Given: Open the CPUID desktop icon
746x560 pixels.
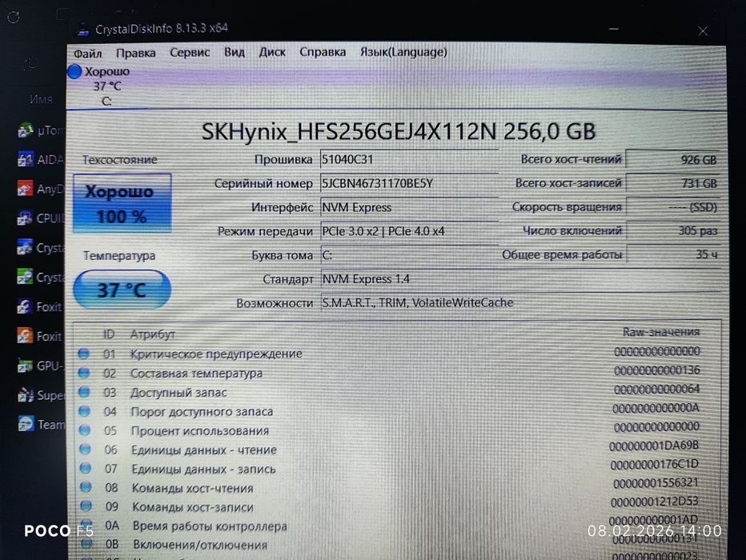Looking at the screenshot, I should (26, 218).
